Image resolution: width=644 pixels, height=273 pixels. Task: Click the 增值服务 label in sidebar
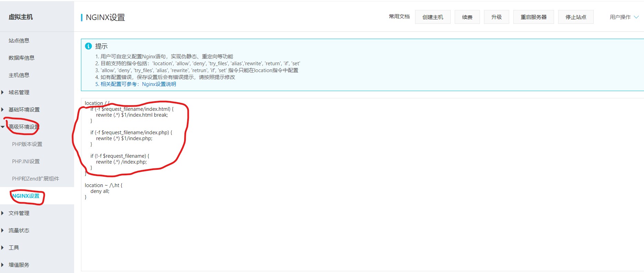coord(19,265)
